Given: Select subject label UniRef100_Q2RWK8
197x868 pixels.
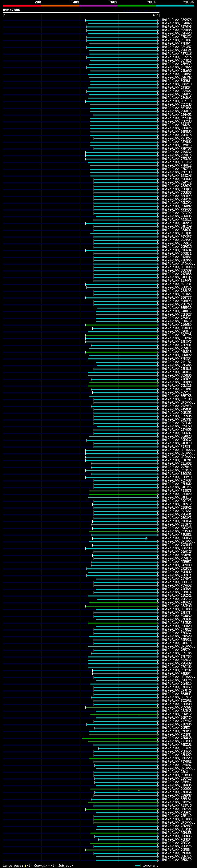Looking at the screenshot, I should click(176, 737).
